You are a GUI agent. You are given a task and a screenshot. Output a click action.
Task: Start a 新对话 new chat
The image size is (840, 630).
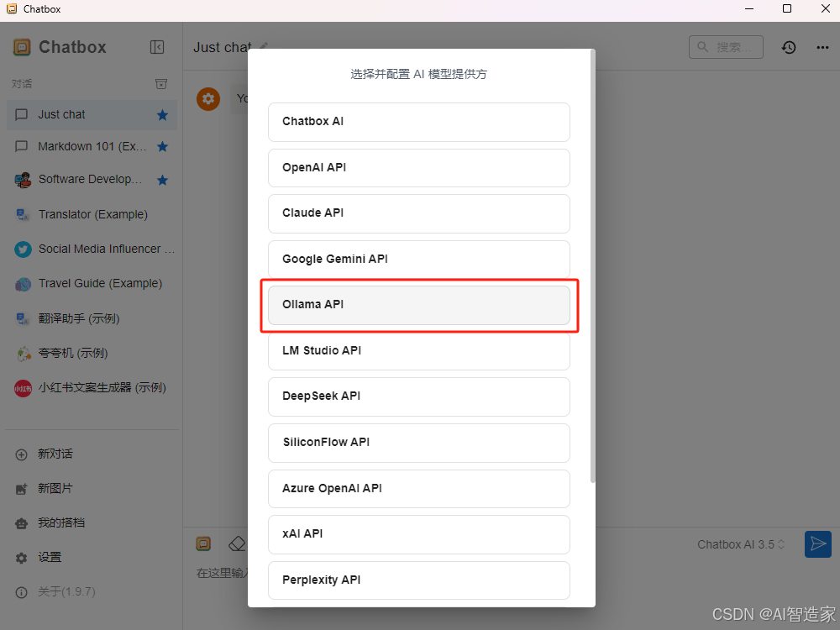pyautogui.click(x=92, y=454)
